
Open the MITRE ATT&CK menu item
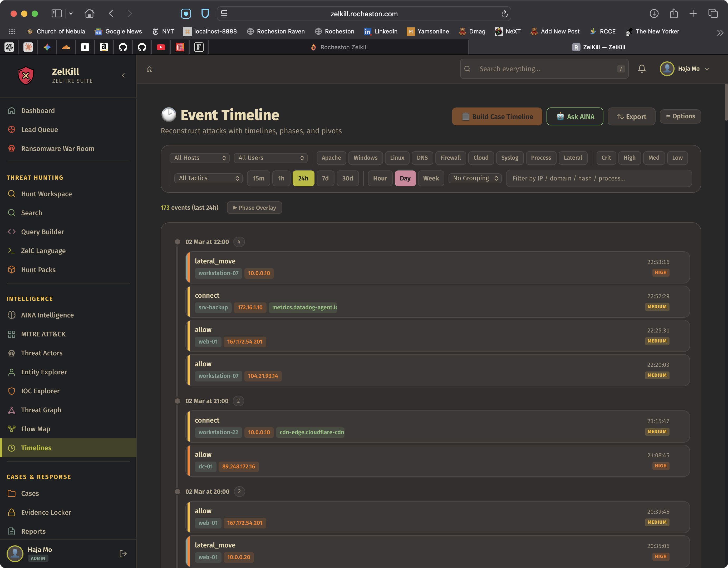click(43, 334)
